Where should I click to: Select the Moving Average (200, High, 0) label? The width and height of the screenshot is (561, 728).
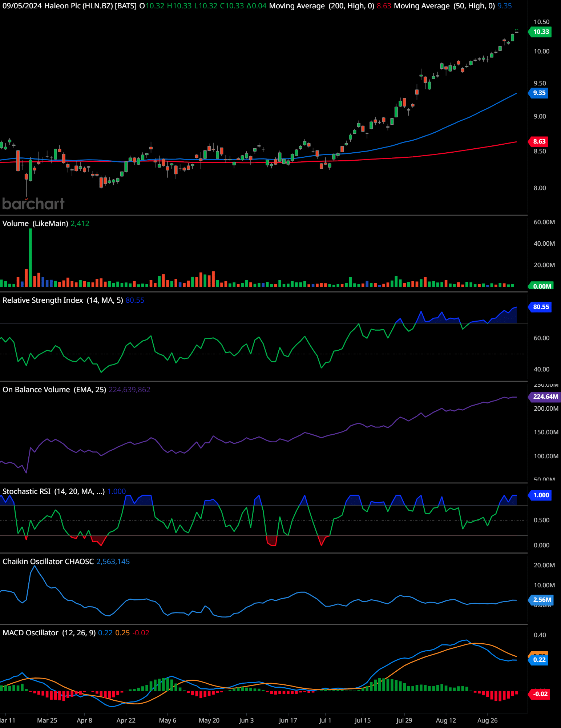pos(322,6)
